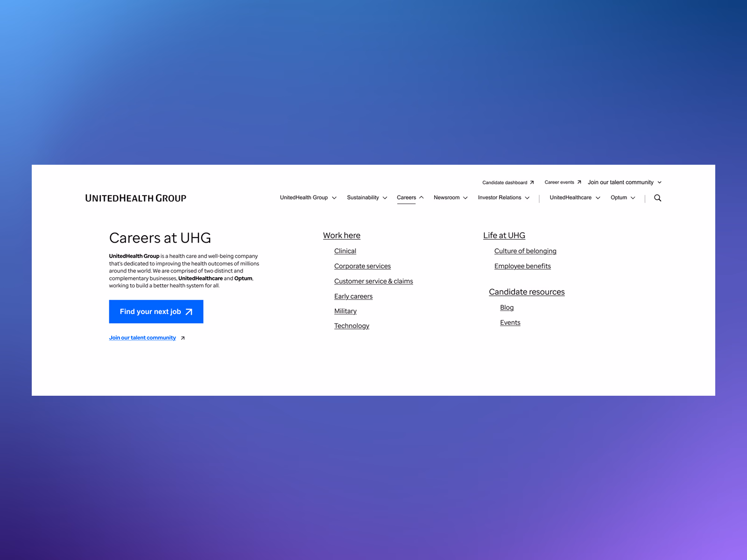This screenshot has width=747, height=560.
Task: Expand the UnitedHealth Group menu chevron
Action: pyautogui.click(x=334, y=198)
